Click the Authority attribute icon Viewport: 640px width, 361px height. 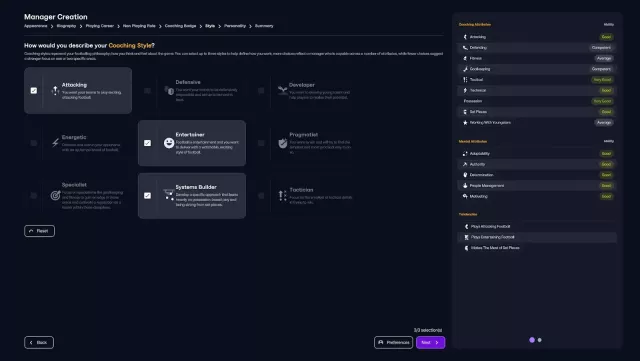[x=465, y=164]
